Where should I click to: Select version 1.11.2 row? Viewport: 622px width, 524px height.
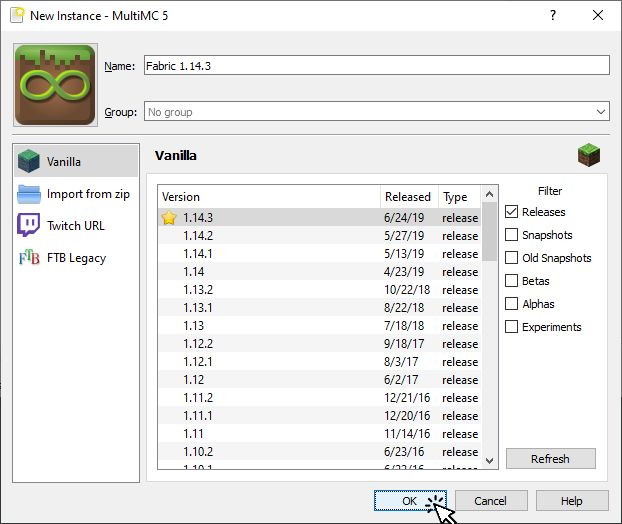click(x=319, y=397)
